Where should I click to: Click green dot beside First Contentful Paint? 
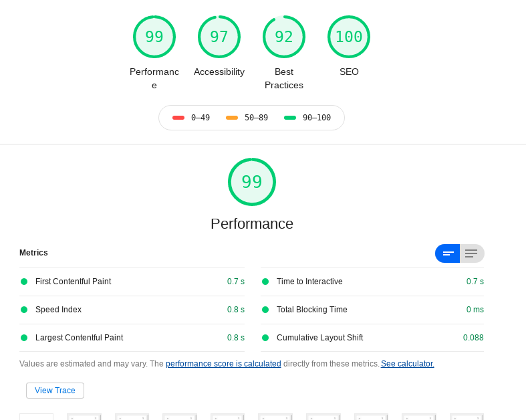coord(24,282)
